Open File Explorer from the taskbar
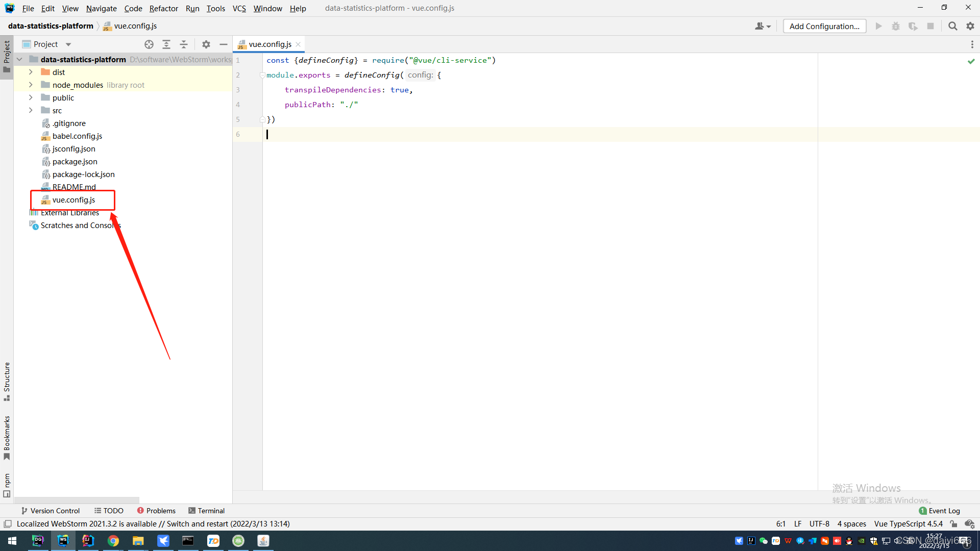The image size is (980, 551). 138,541
